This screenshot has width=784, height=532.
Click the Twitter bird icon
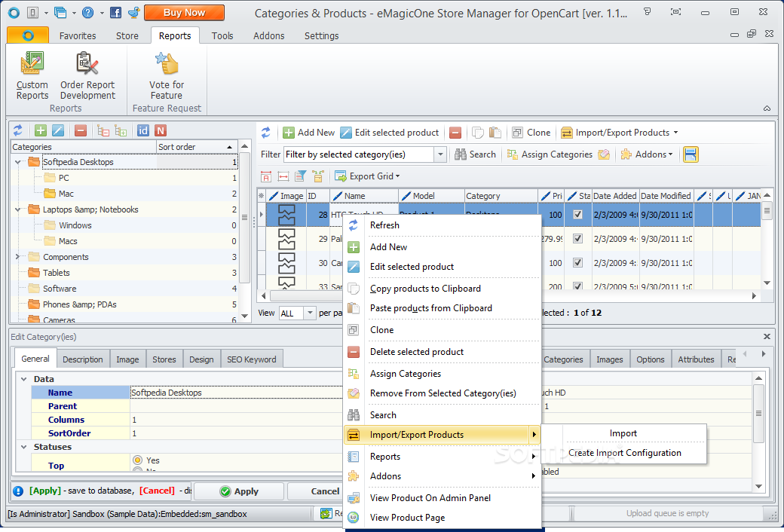[133, 13]
